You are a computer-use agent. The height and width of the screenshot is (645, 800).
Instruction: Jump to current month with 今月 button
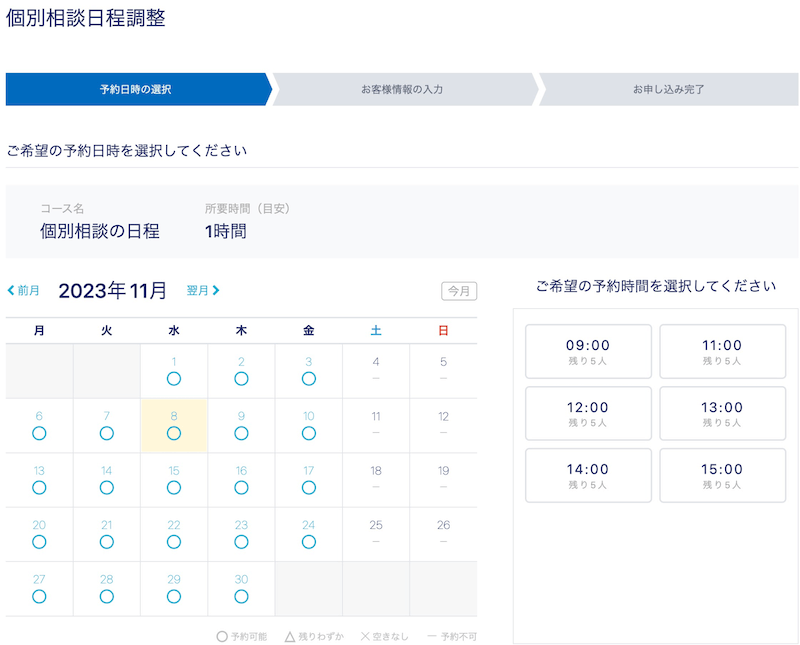(x=459, y=291)
